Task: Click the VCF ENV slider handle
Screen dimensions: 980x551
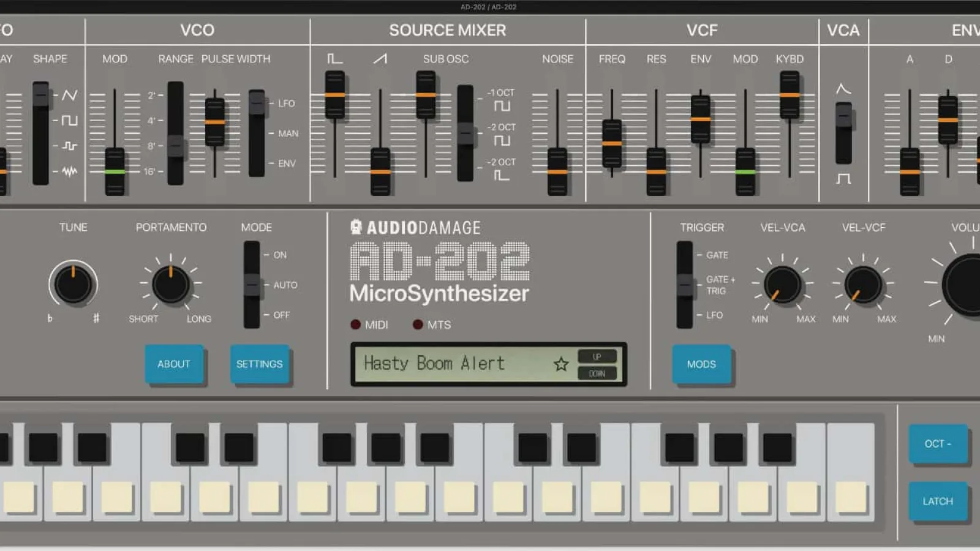Action: coord(701,119)
